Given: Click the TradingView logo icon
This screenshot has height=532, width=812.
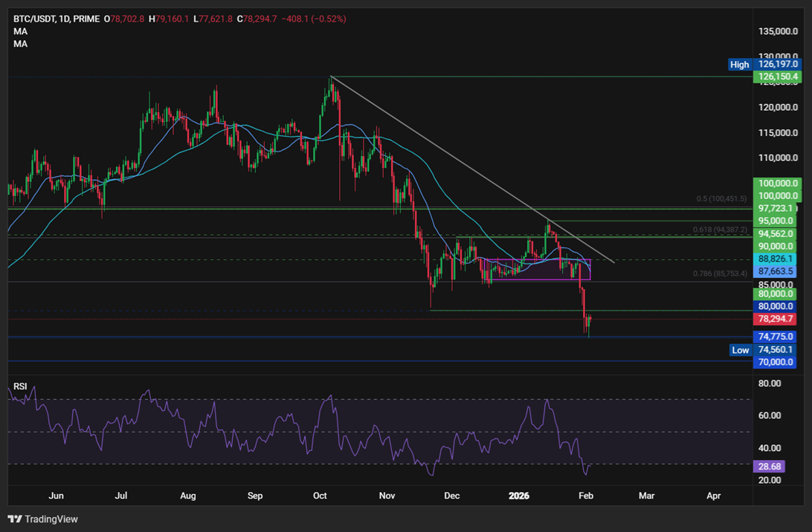Looking at the screenshot, I should pos(15,519).
